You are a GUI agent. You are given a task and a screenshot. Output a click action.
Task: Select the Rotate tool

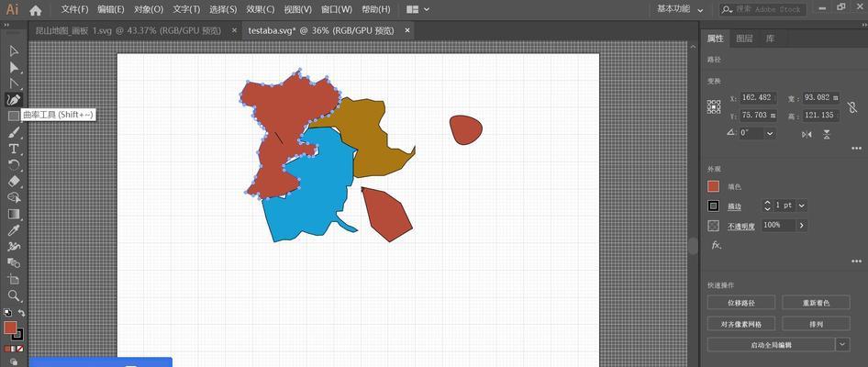(x=14, y=164)
